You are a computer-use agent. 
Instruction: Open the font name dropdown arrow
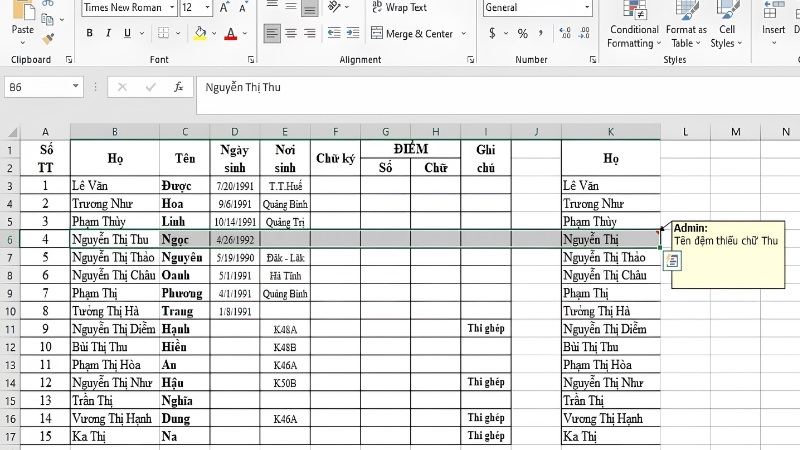tap(172, 7)
